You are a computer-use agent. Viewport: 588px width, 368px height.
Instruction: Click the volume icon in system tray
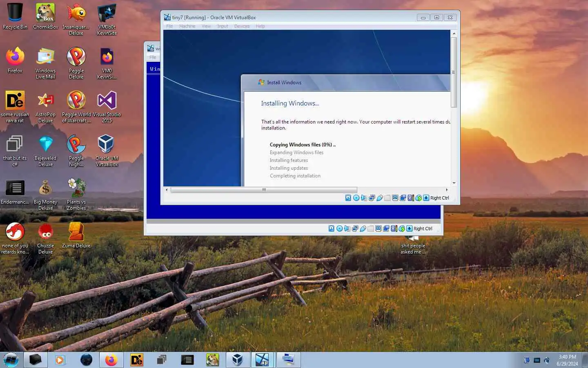(x=547, y=360)
